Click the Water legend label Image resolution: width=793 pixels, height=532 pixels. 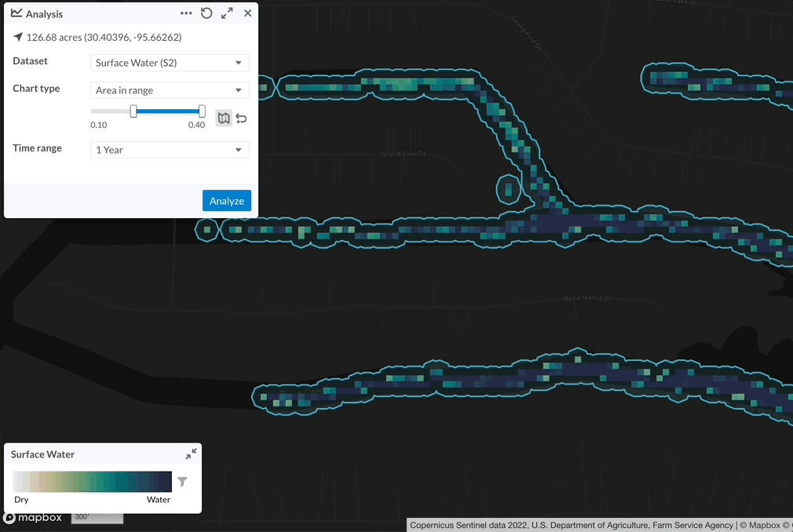point(159,499)
